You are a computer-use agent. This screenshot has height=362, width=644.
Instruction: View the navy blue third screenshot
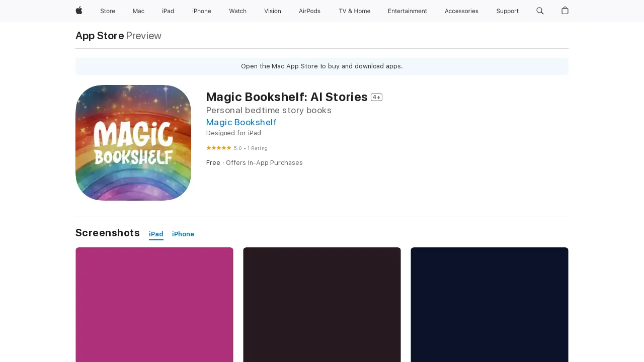click(490, 305)
